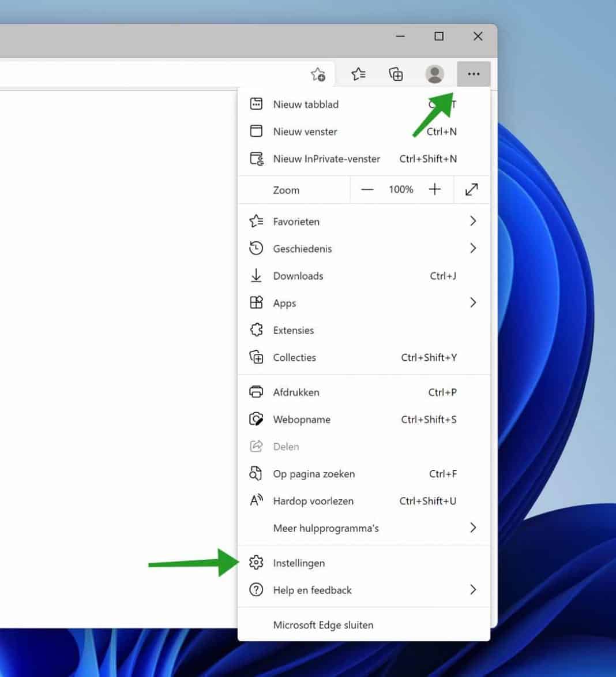Expand the Geschiedenis submenu

coord(473,248)
